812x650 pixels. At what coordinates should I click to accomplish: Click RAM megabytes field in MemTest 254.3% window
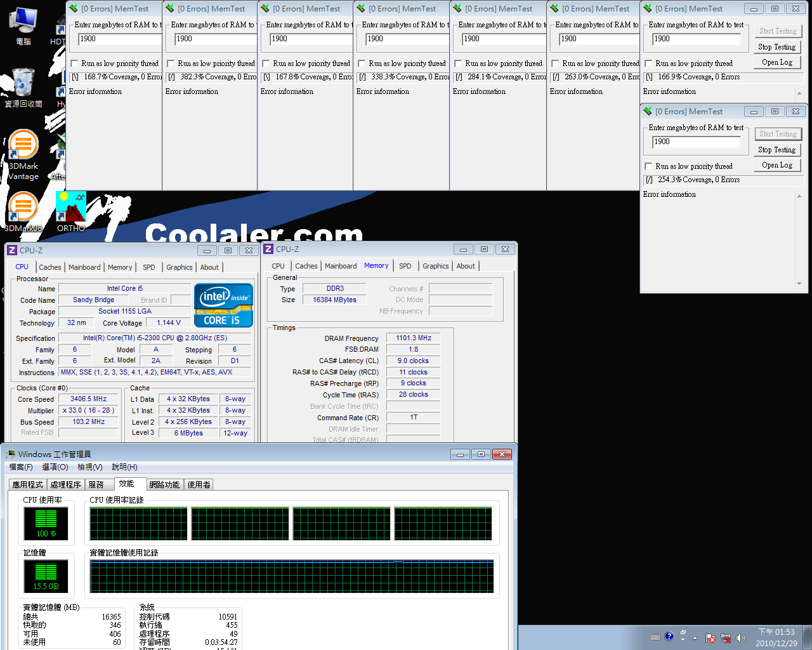[x=697, y=142]
